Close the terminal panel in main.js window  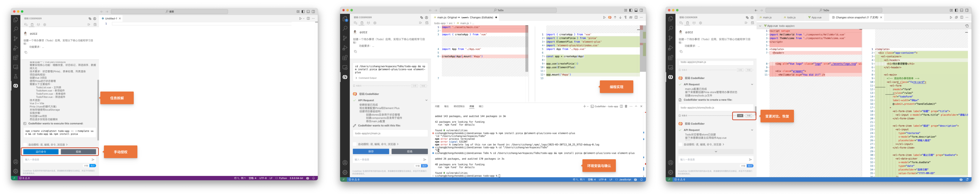point(641,106)
